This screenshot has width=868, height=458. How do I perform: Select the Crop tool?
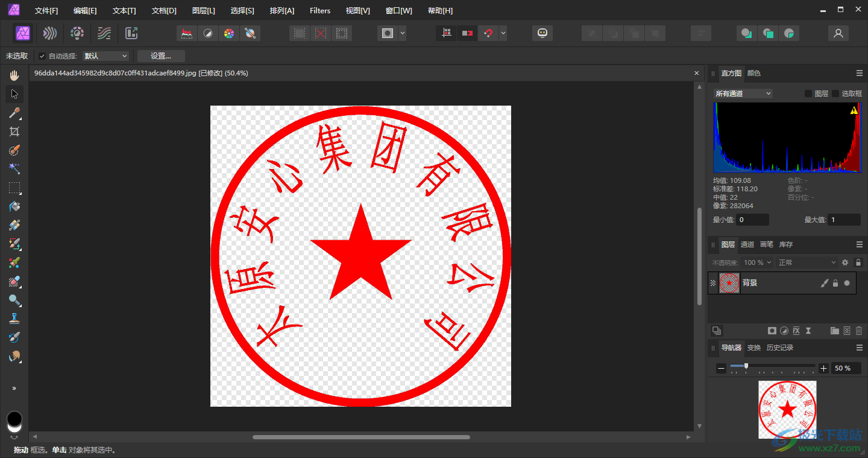14,132
